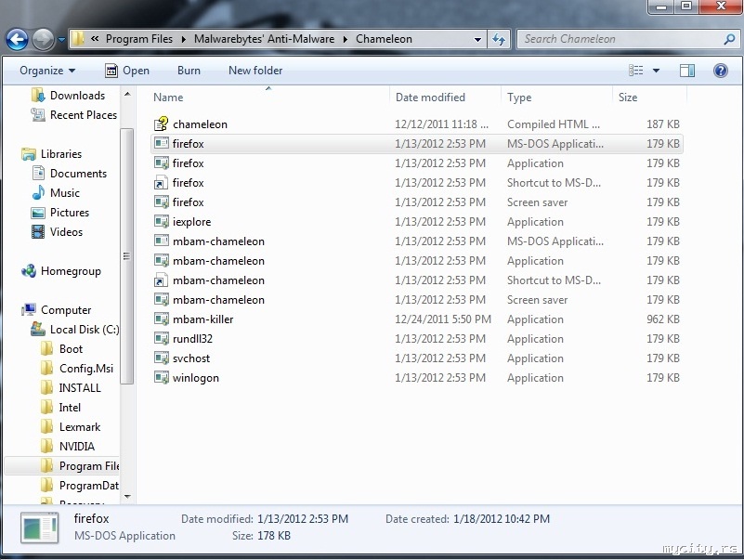This screenshot has height=560, width=744.
Task: Select the iexplore application icon
Action: [162, 222]
